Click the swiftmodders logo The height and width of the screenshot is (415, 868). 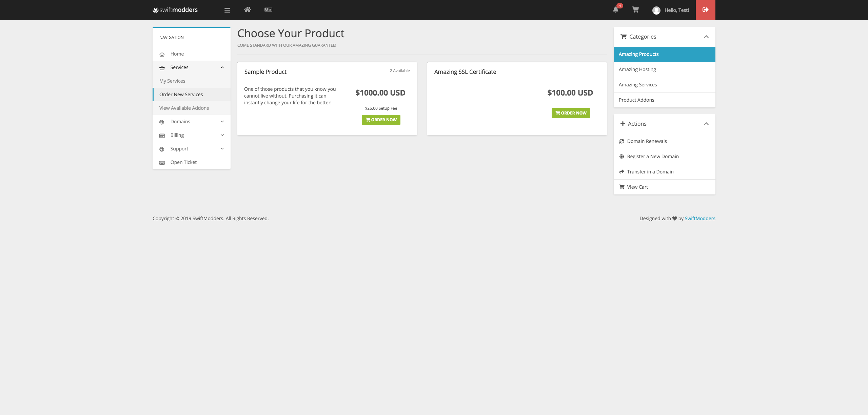coord(175,10)
